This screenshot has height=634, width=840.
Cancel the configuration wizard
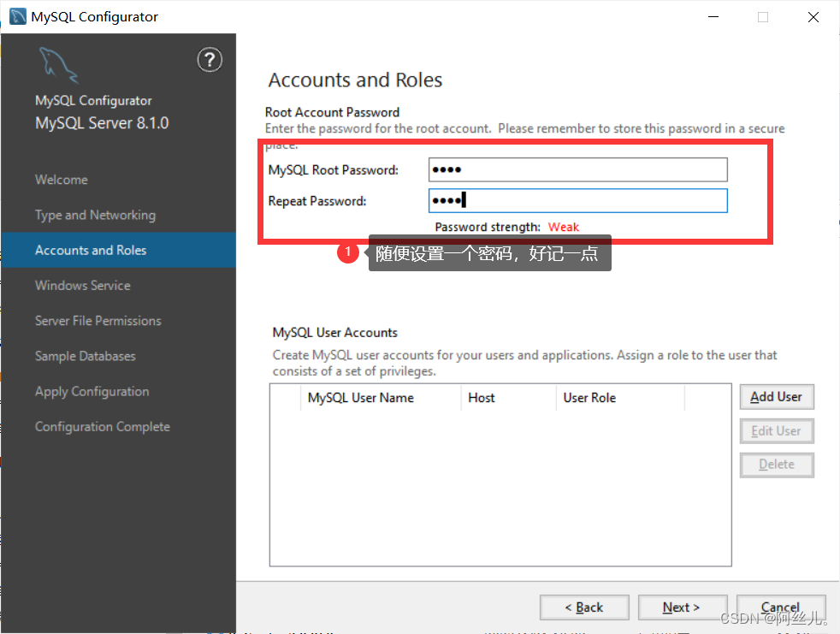pos(780,607)
